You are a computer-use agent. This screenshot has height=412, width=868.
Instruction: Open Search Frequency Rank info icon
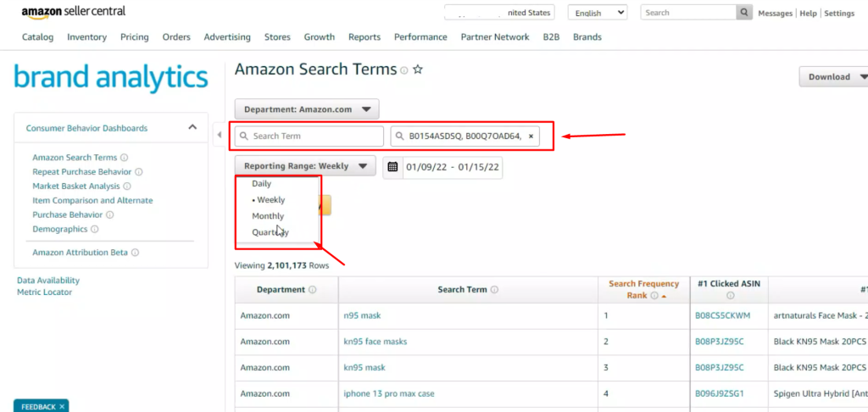(x=654, y=296)
